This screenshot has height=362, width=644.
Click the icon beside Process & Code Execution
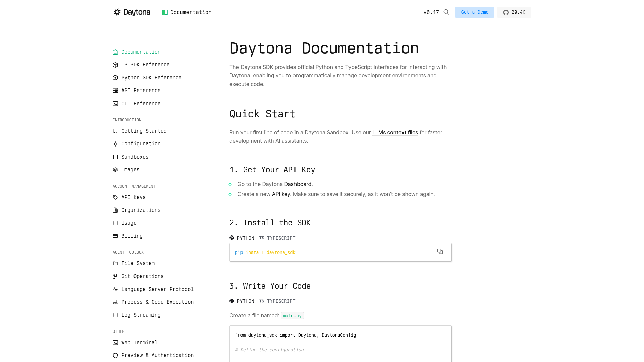115,302
